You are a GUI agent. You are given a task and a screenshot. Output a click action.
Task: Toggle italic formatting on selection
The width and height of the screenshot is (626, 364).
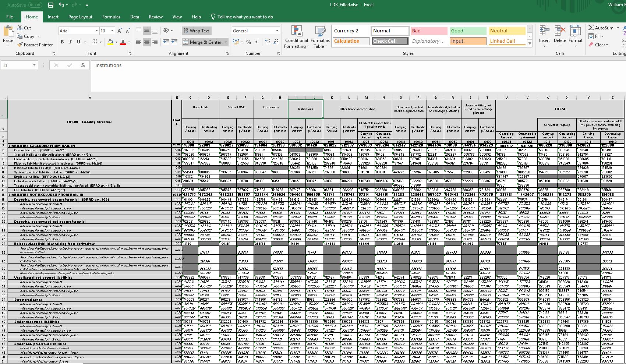[70, 42]
